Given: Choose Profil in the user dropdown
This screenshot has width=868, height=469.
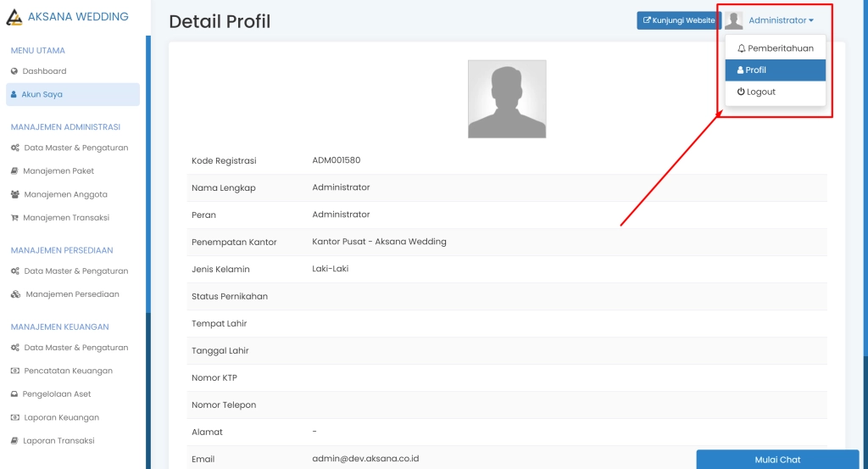Looking at the screenshot, I should click(755, 70).
